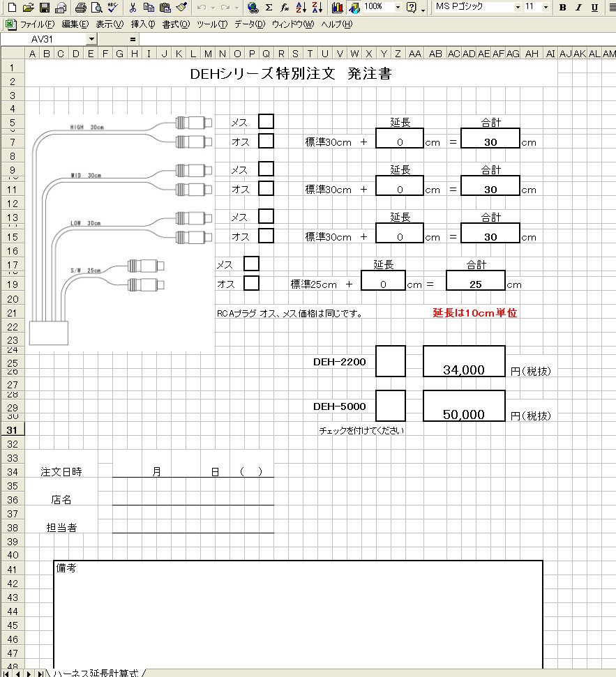Click the first-sheet navigation arrow

point(6,673)
